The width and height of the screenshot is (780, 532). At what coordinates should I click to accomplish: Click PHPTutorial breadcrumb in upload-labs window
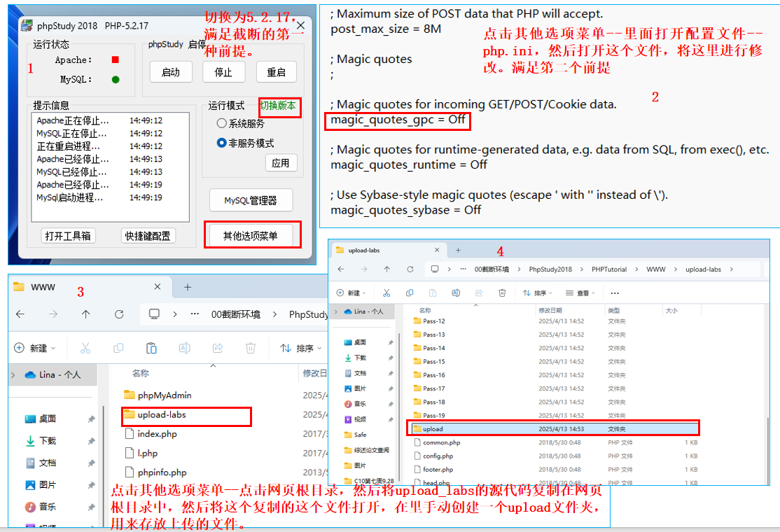pos(609,269)
